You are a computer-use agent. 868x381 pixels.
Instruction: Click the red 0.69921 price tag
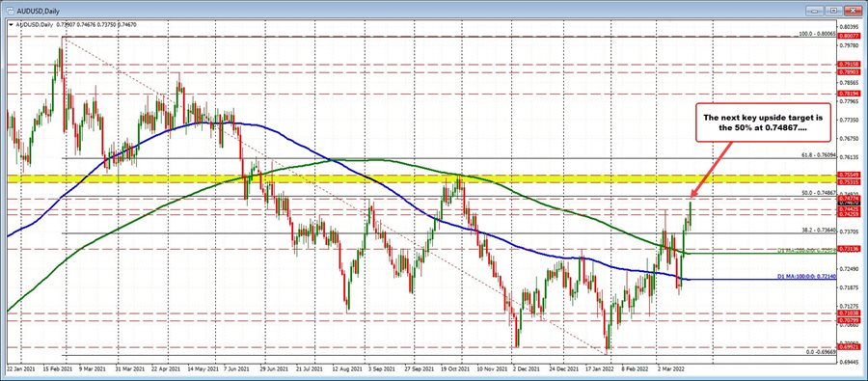[848, 347]
